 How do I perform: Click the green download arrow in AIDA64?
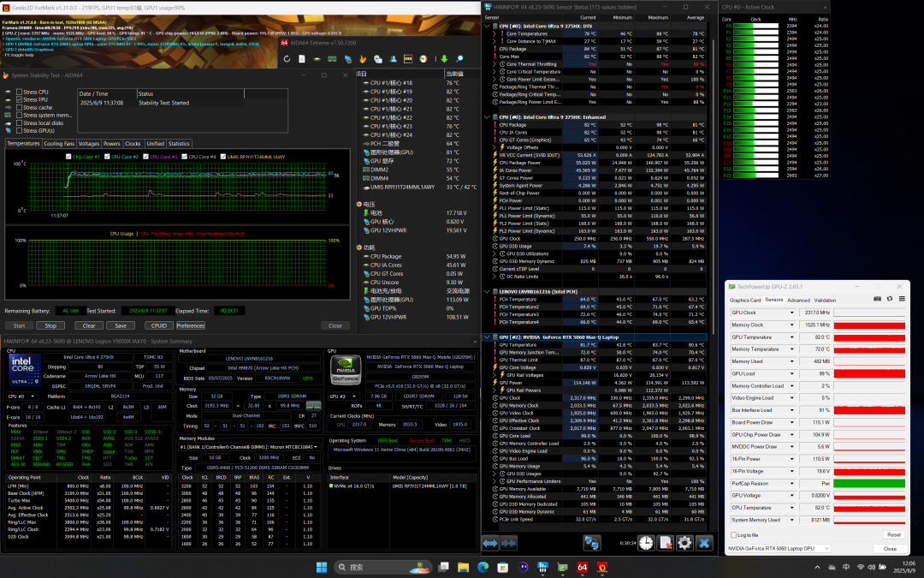[x=444, y=59]
